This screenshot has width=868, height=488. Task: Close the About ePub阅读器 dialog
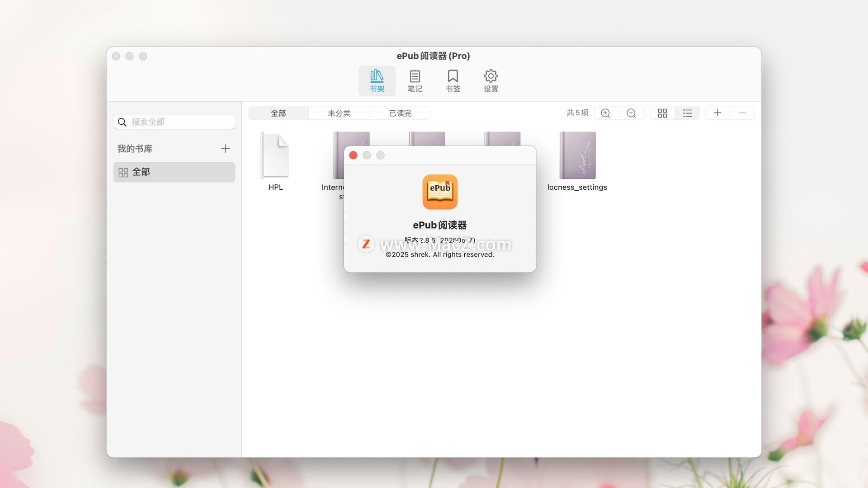point(354,155)
